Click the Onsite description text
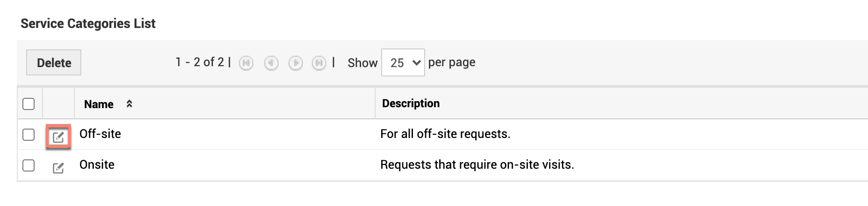The width and height of the screenshot is (868, 206). coord(477,165)
